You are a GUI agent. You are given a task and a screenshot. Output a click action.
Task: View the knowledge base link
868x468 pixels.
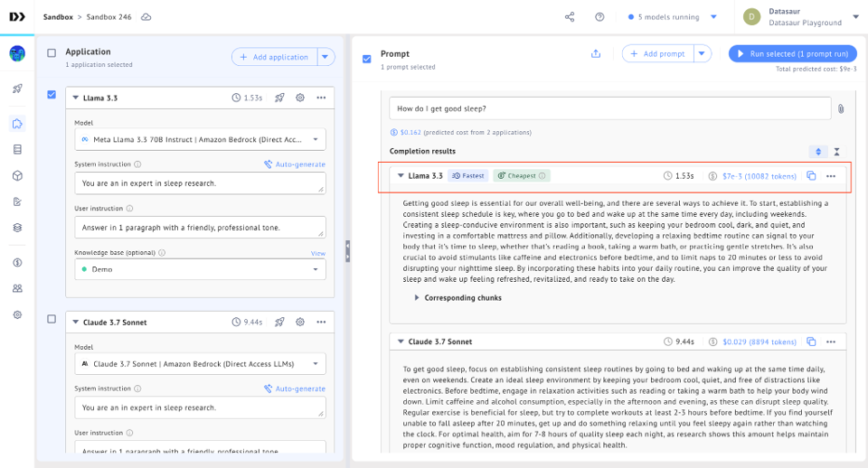[318, 253]
